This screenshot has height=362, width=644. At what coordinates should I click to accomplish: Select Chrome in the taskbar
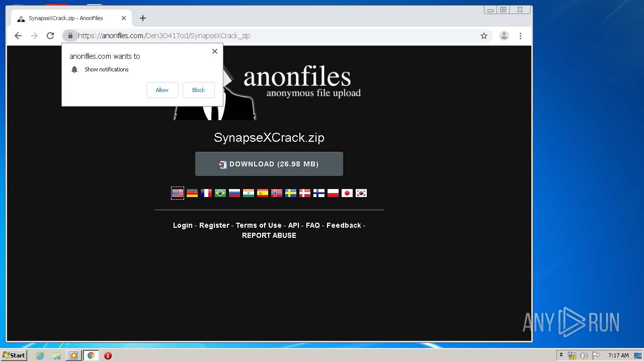(x=91, y=355)
